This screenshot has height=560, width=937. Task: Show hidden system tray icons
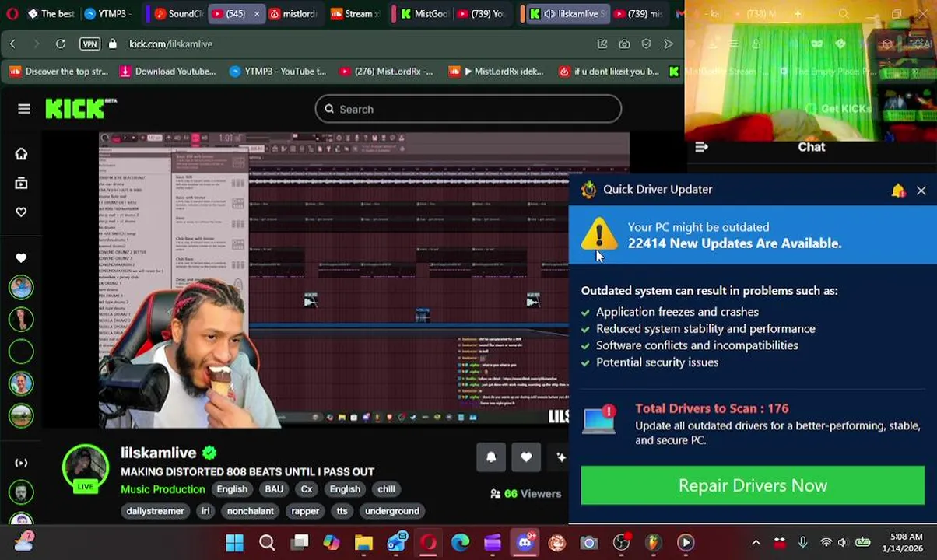coord(756,542)
